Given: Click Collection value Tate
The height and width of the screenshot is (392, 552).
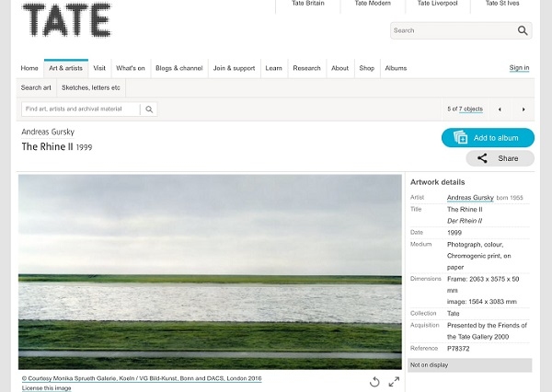Looking at the screenshot, I should (453, 314).
